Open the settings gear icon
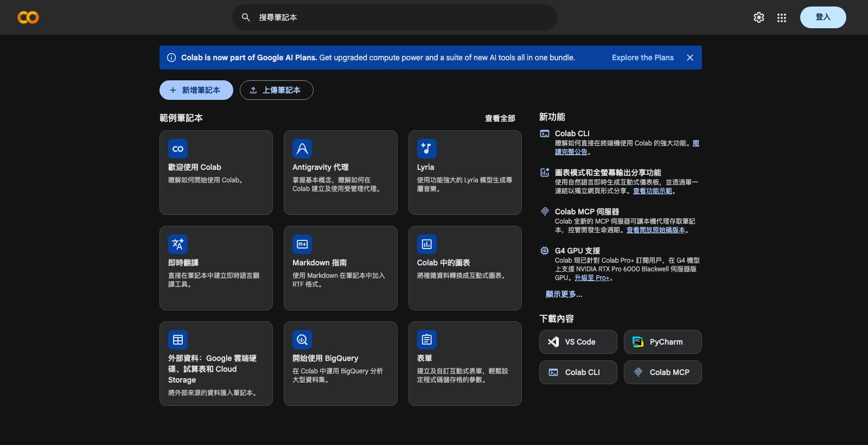This screenshot has width=868, height=445. click(x=759, y=17)
